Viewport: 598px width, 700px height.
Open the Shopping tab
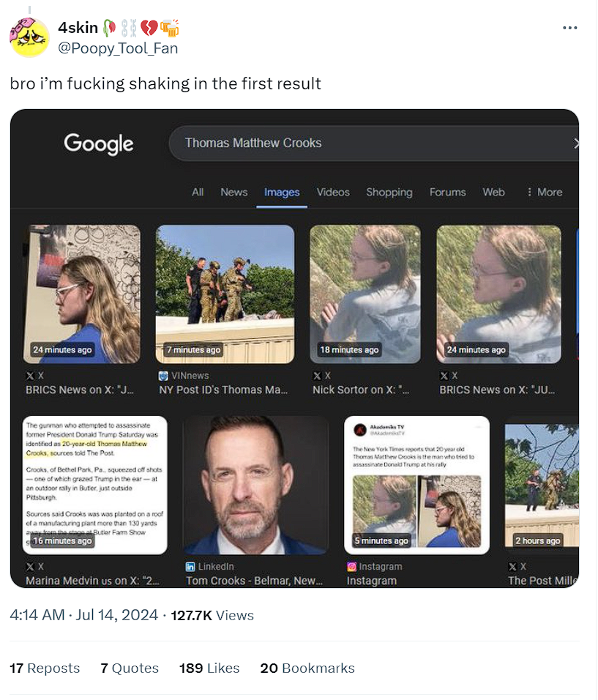point(389,192)
